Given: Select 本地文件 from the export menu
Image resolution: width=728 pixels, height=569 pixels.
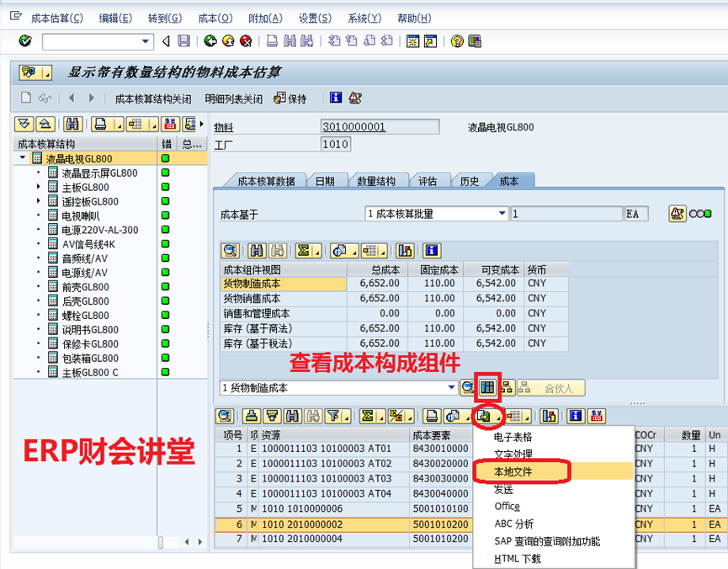Looking at the screenshot, I should point(513,472).
